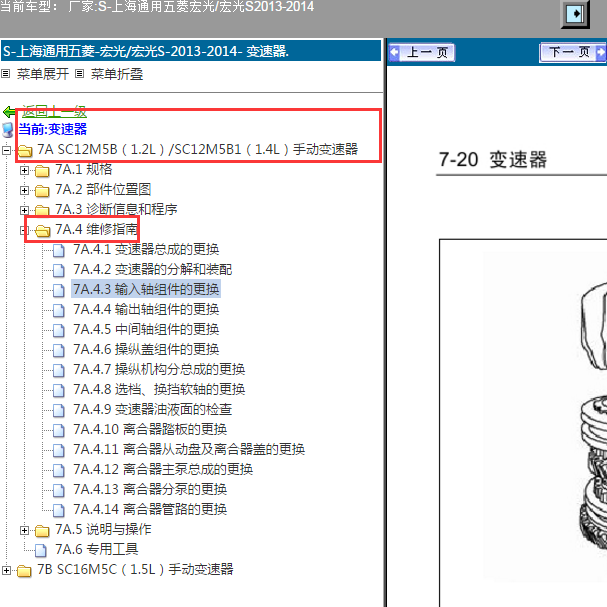Image resolution: width=607 pixels, height=607 pixels.
Task: Expand the 7A.5 说明与操作 node
Action: click(x=24, y=530)
